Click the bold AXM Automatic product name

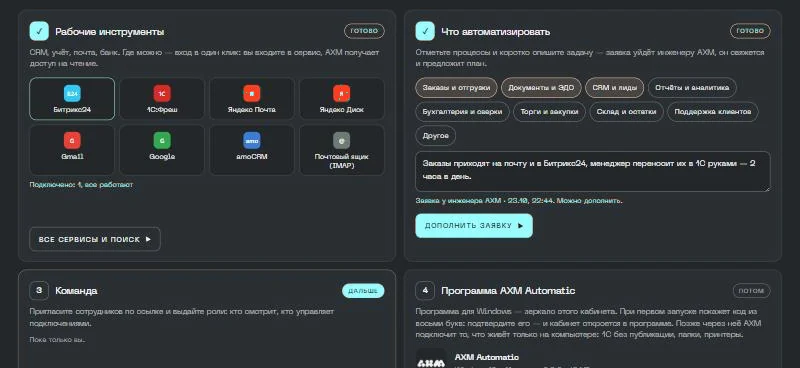coord(487,357)
